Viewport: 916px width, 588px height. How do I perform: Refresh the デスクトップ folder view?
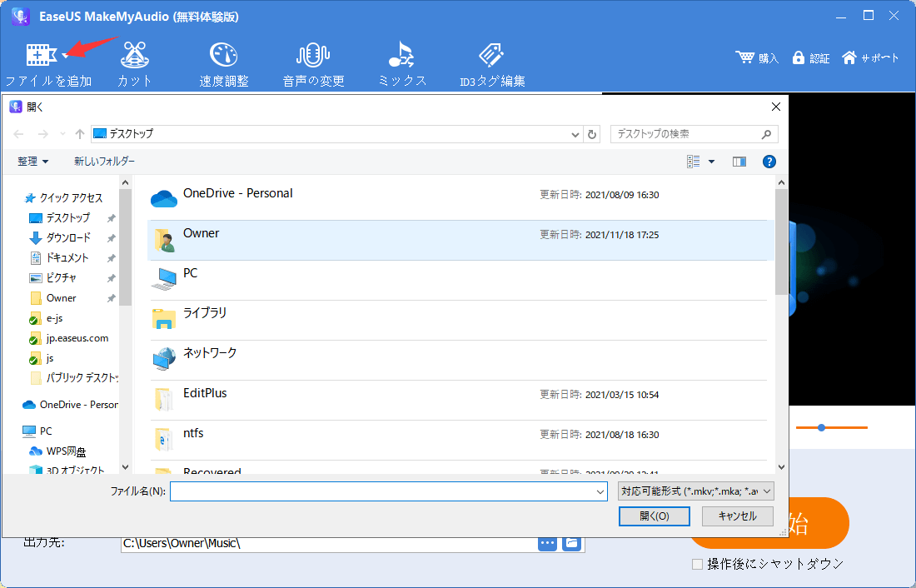tap(592, 134)
